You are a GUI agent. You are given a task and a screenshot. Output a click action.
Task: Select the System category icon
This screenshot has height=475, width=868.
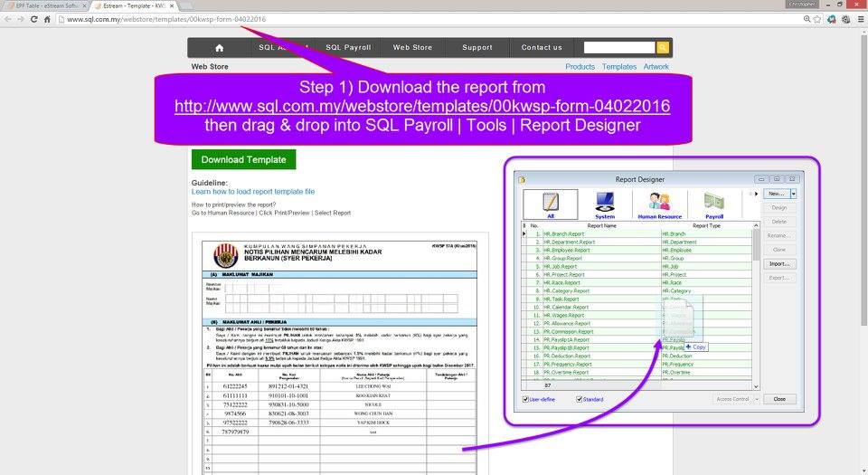coord(605,204)
